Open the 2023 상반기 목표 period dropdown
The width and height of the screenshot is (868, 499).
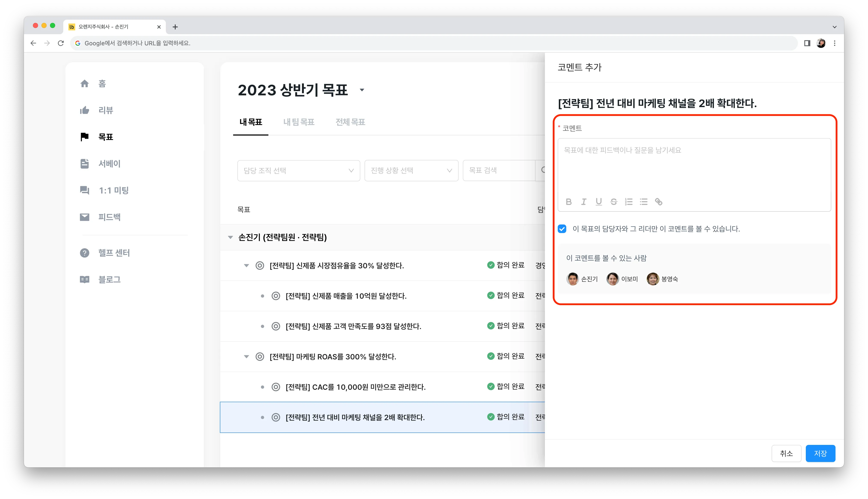pos(362,90)
